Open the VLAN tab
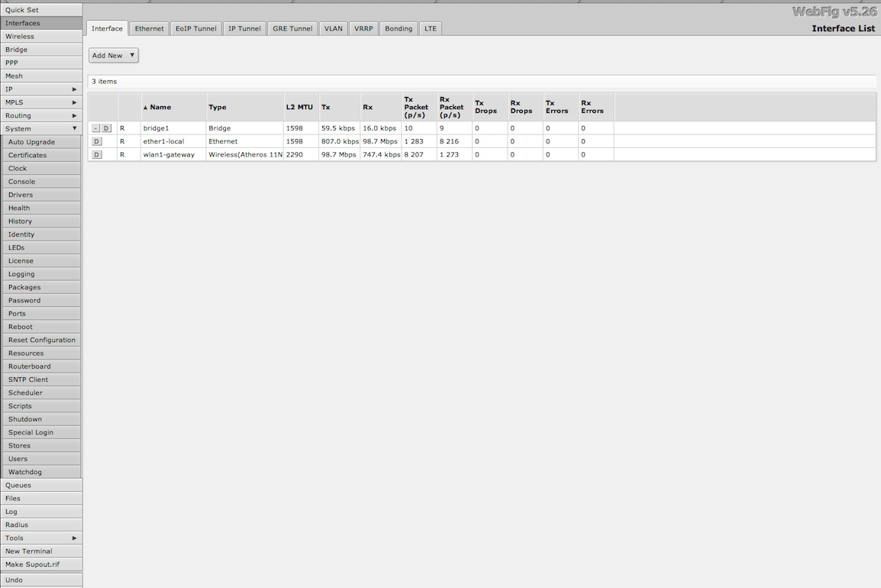Image resolution: width=881 pixels, height=588 pixels. [333, 28]
